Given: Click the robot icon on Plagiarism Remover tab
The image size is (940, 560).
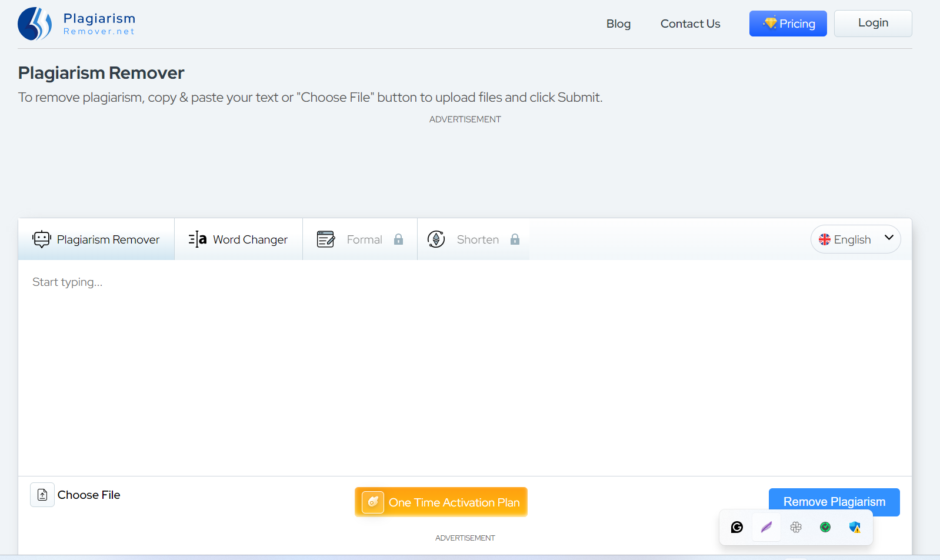Looking at the screenshot, I should click(x=42, y=239).
